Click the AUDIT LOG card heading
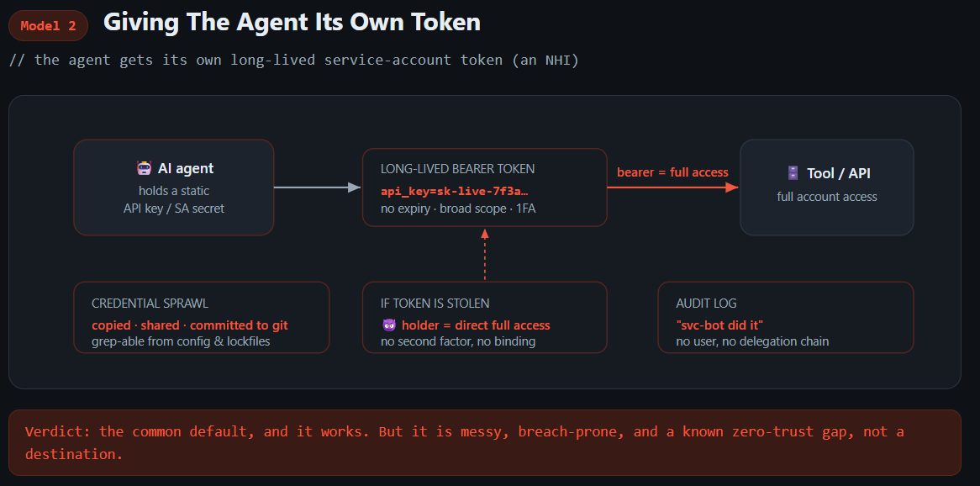 pos(706,304)
